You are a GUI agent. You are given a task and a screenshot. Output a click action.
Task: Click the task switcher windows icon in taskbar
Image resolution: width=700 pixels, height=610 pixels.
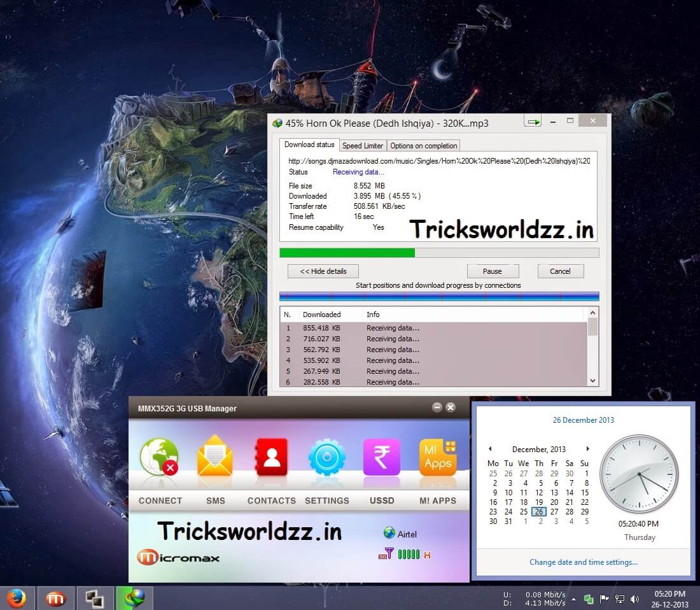pyautogui.click(x=94, y=599)
